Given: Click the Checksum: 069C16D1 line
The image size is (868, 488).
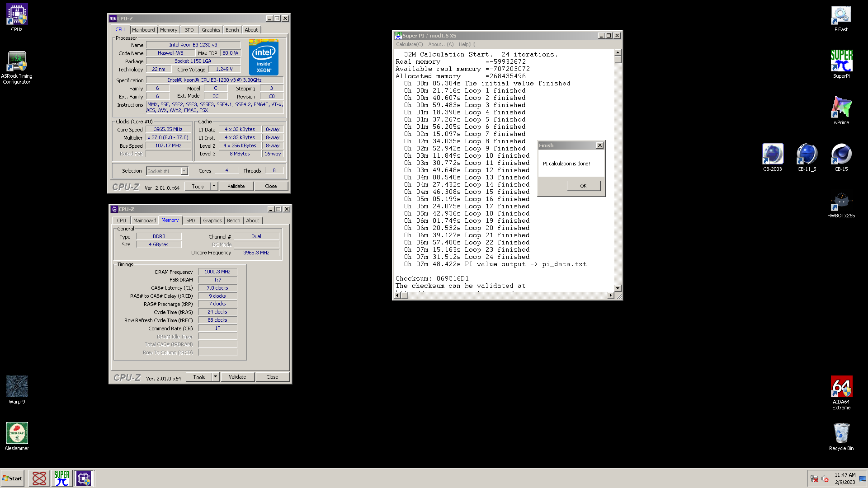Looking at the screenshot, I should coord(432,278).
